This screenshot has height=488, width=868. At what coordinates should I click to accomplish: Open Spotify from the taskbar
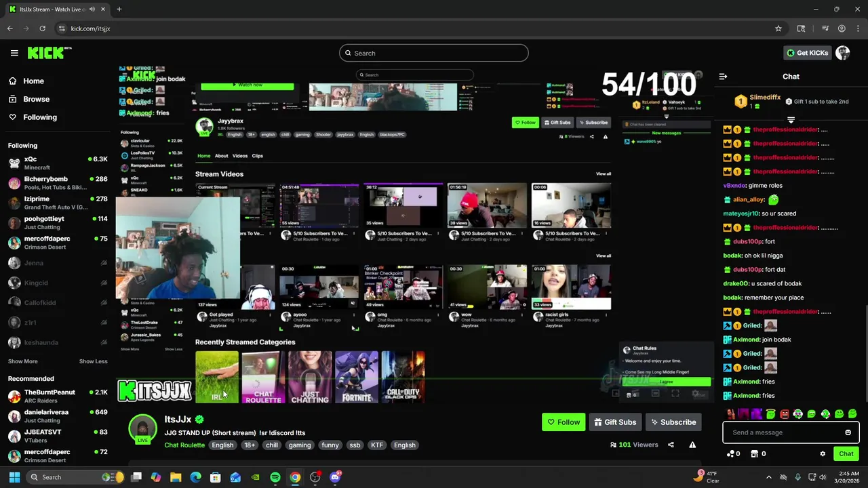pos(275,477)
